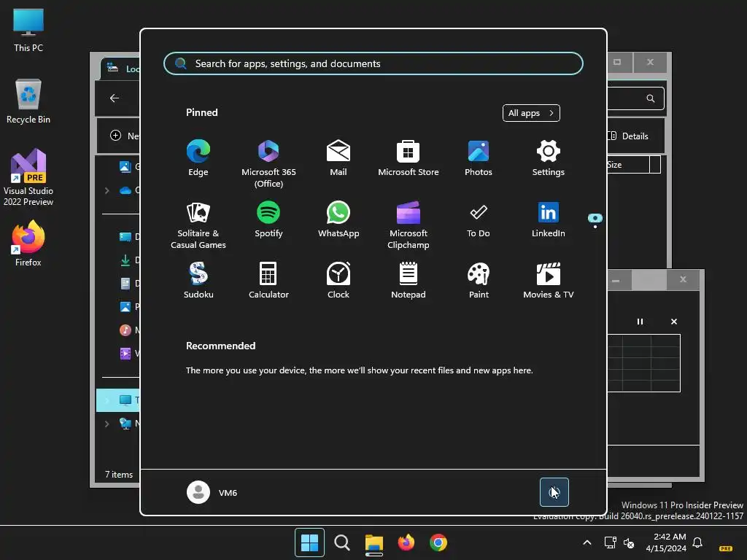Select Firefox desktop shortcut
This screenshot has width=747, height=560.
pyautogui.click(x=28, y=244)
